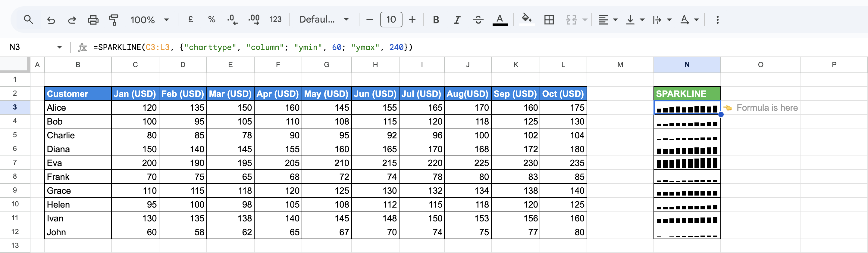Image resolution: width=868 pixels, height=253 pixels.
Task: Click the font size field showing 10
Action: (x=391, y=20)
